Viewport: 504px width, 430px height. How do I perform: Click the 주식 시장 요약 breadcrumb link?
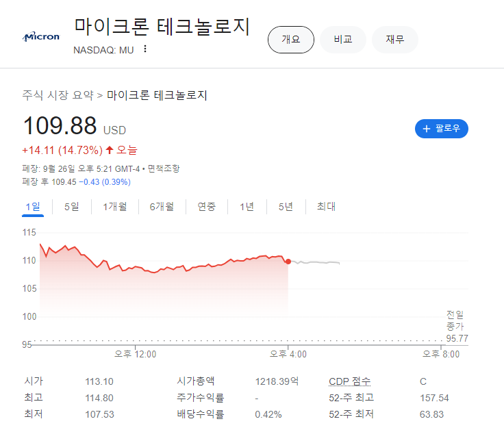[58, 95]
